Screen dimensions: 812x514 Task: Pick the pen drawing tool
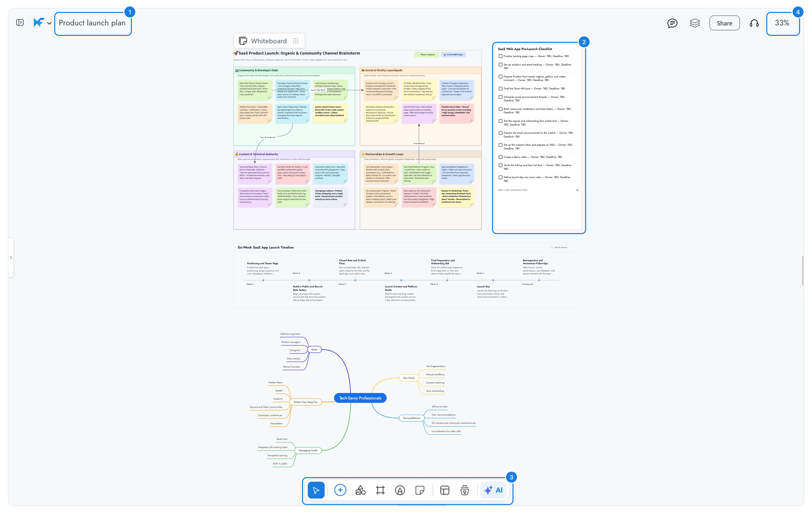point(400,490)
